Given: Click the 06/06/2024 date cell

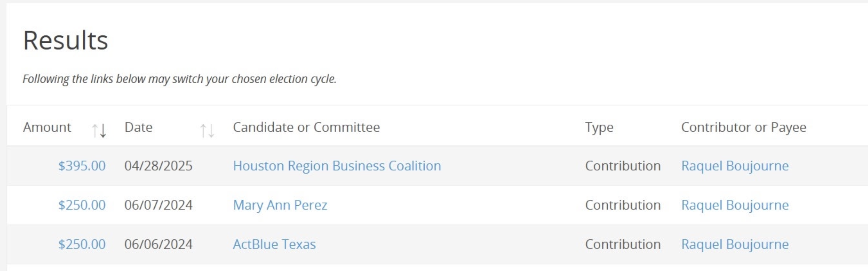Looking at the screenshot, I should (158, 244).
